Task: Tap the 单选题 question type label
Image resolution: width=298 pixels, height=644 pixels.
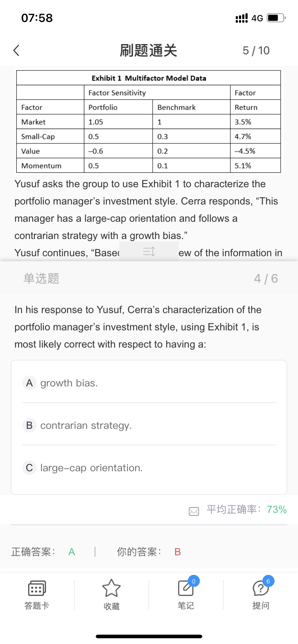Action: (41, 279)
